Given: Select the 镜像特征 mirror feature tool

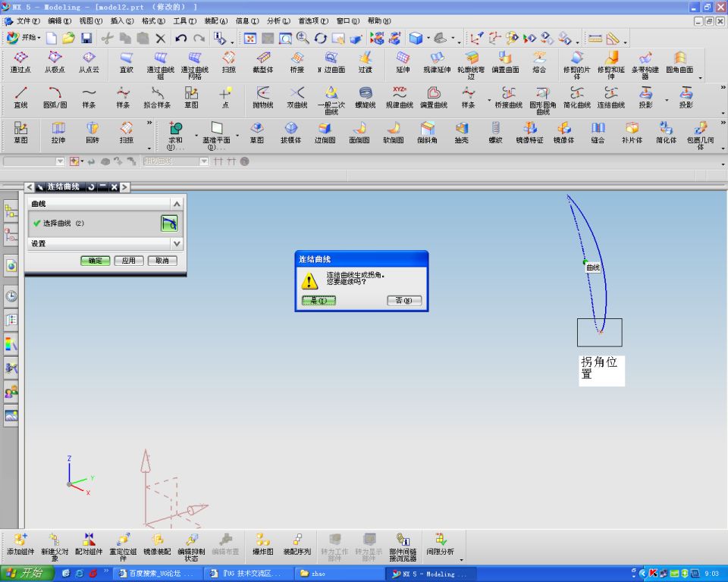Looking at the screenshot, I should (530, 133).
